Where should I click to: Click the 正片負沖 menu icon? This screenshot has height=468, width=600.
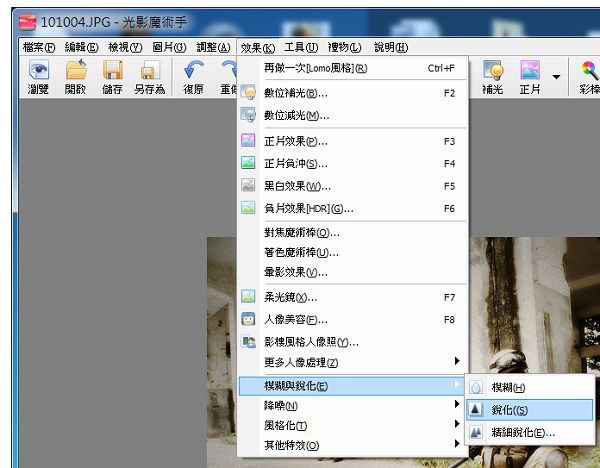pos(248,163)
